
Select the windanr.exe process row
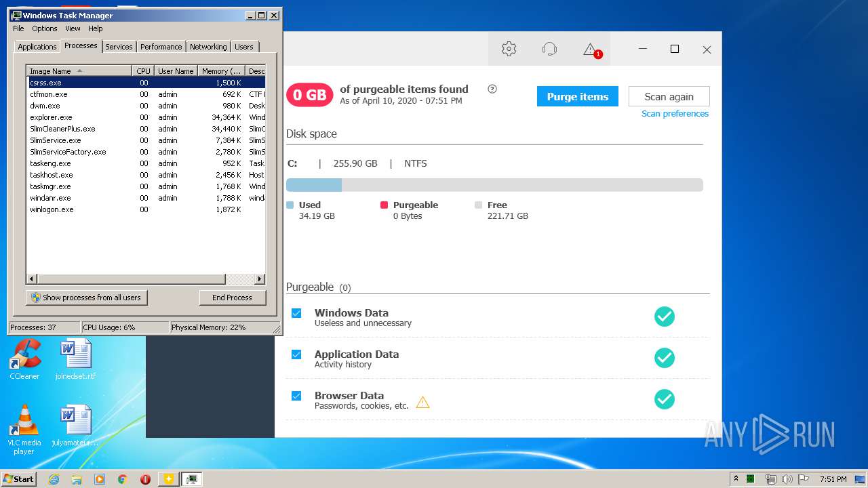tap(145, 198)
